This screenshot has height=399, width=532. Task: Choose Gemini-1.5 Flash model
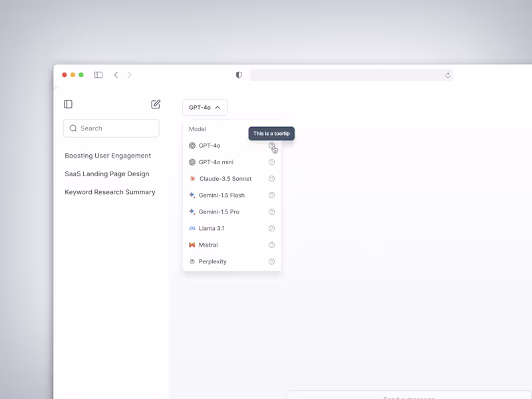click(232, 196)
